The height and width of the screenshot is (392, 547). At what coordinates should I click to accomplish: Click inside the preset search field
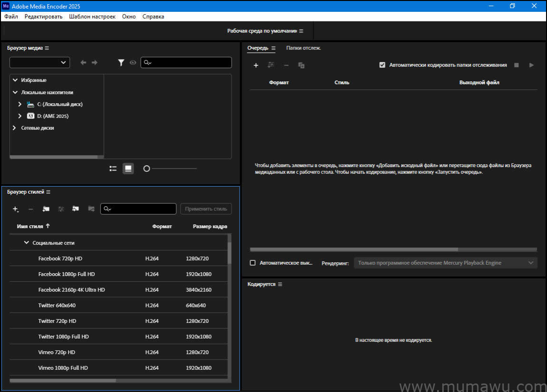138,209
